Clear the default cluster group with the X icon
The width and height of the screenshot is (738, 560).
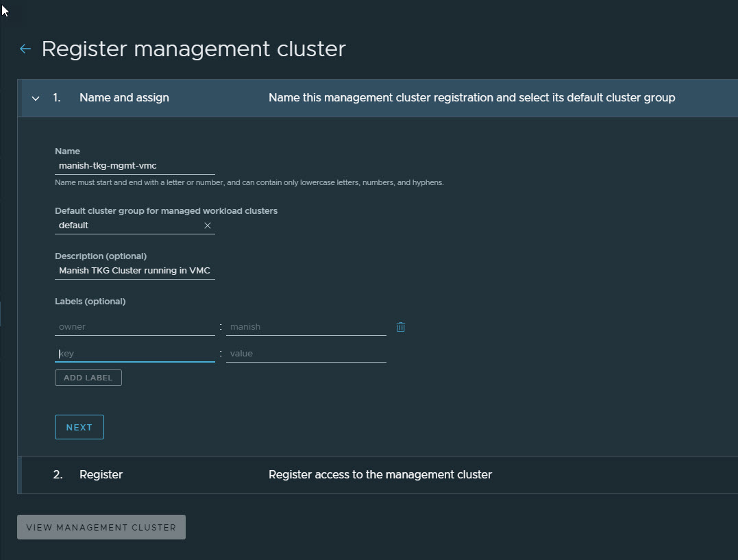[208, 226]
